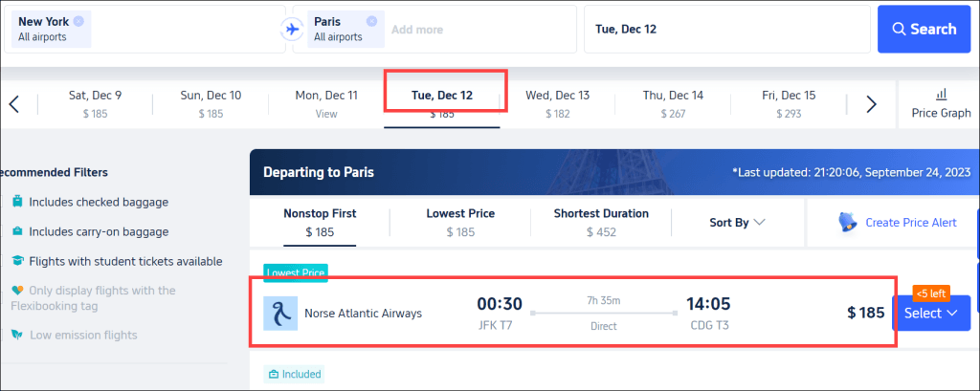Switch to the Lowest Price tab
The width and height of the screenshot is (980, 391).
[460, 223]
